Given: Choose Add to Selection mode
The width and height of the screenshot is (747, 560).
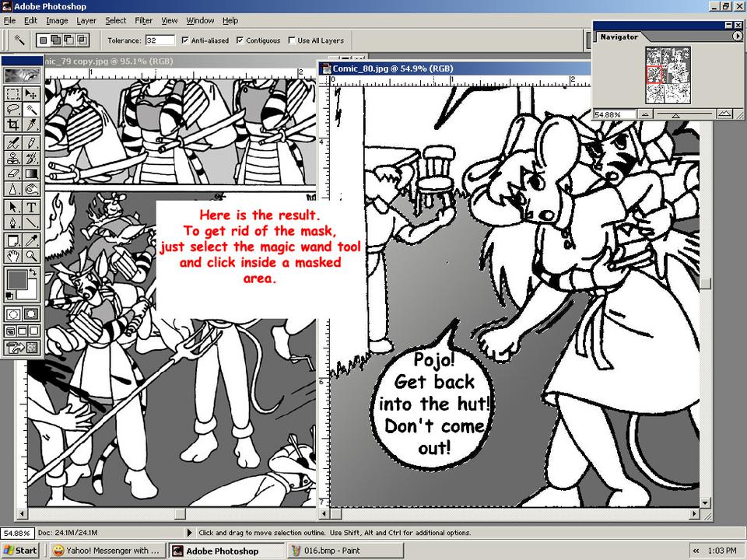Looking at the screenshot, I should [x=56, y=40].
